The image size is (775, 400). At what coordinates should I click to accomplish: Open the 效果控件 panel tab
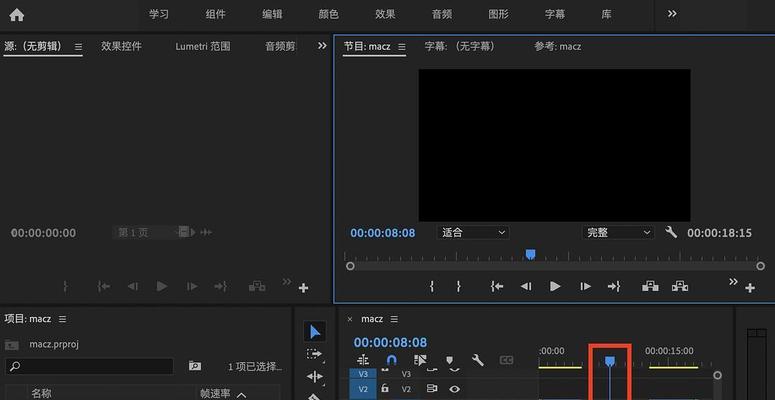(x=121, y=46)
